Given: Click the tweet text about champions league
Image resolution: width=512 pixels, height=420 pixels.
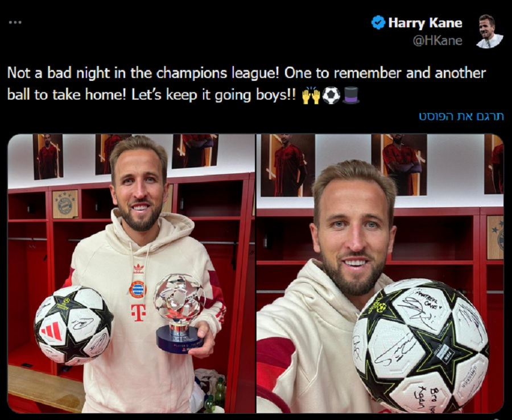Looking at the screenshot, I should coord(246,84).
